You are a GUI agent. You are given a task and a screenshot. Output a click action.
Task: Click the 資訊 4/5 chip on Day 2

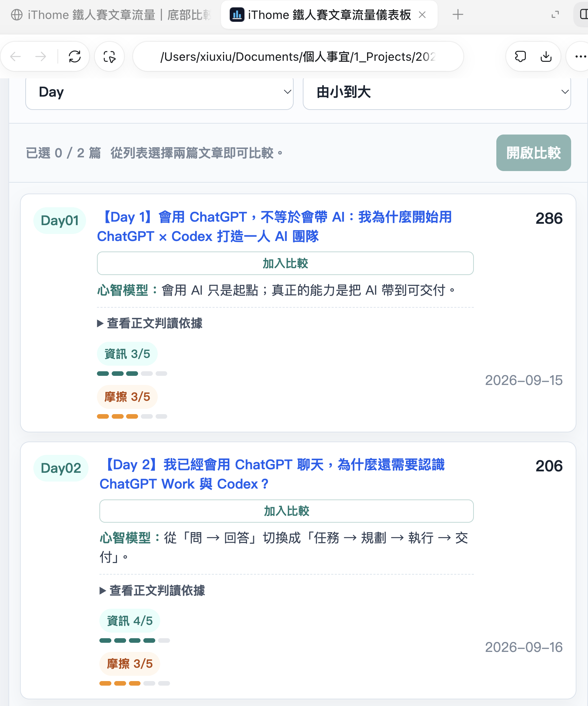[x=130, y=621]
